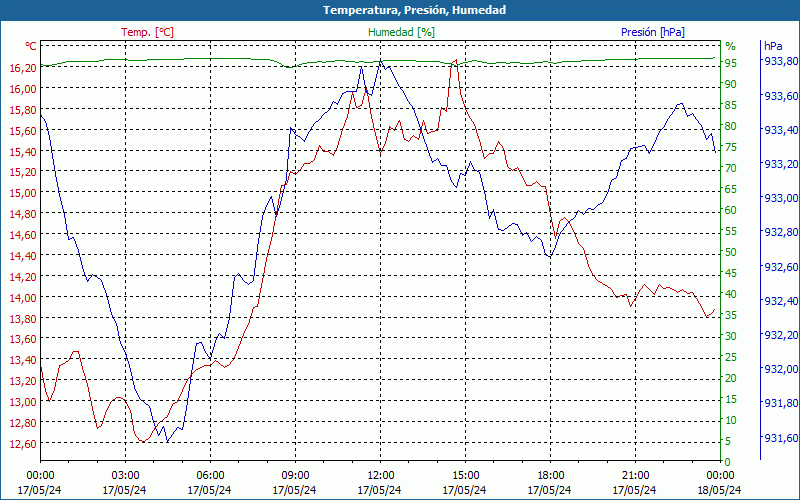Select '15,80' on the temperature axis
Screen dimensions: 800x500
click(23, 110)
